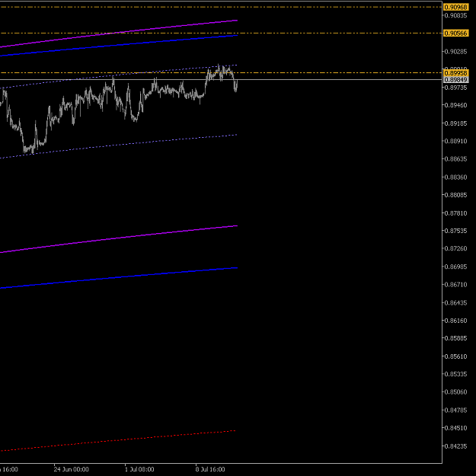
Task: Click the current price label 0.89849
Action: click(455, 80)
